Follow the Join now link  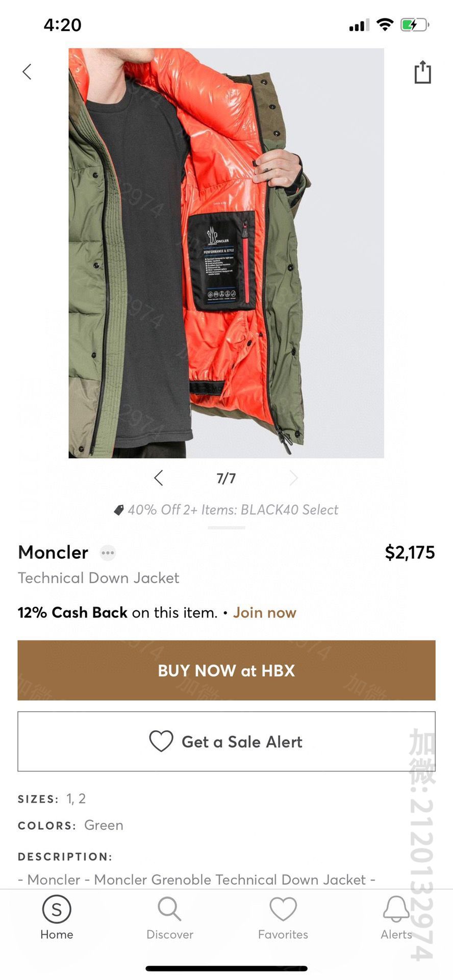[x=265, y=612]
